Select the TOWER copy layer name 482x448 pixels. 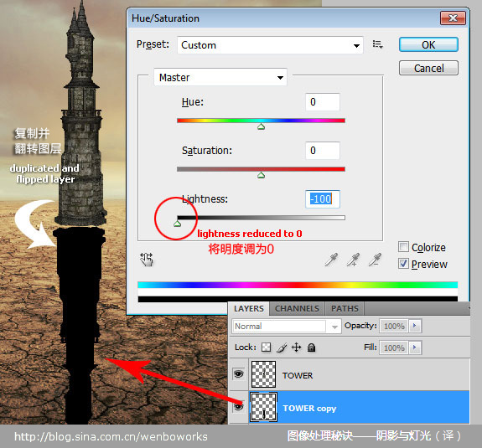[309, 408]
